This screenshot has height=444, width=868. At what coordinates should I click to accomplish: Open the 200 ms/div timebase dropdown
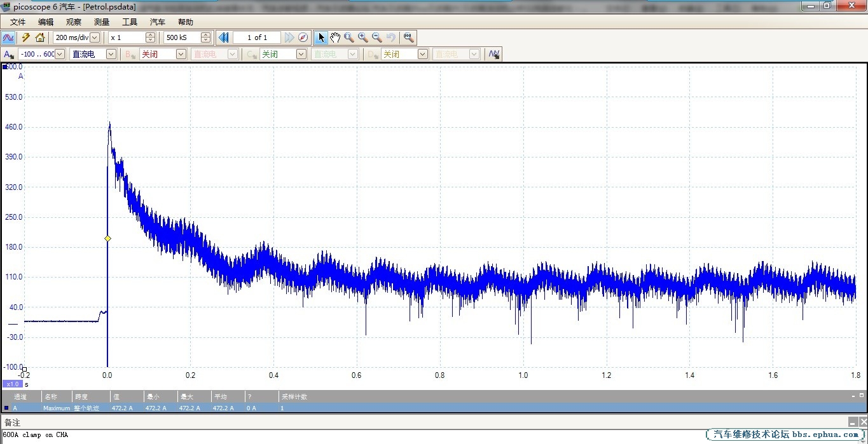[95, 37]
